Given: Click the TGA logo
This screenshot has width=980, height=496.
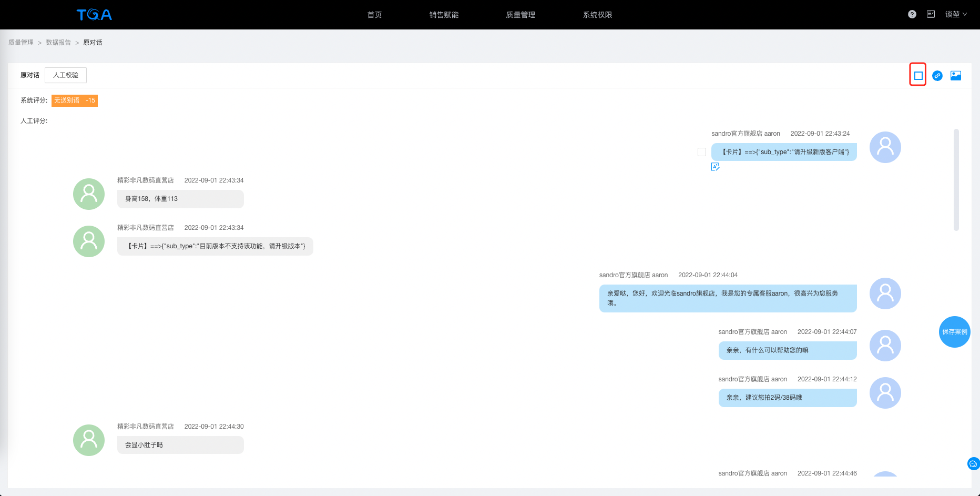Looking at the screenshot, I should 94,15.
